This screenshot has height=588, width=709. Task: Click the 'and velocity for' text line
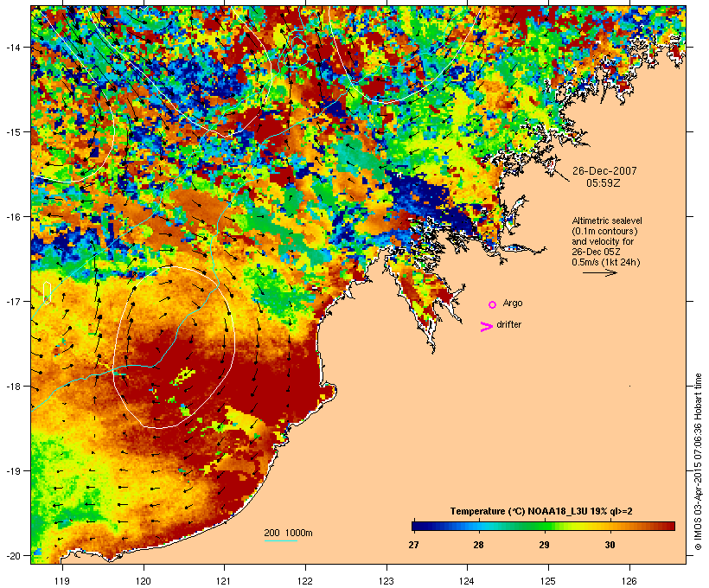click(x=603, y=241)
